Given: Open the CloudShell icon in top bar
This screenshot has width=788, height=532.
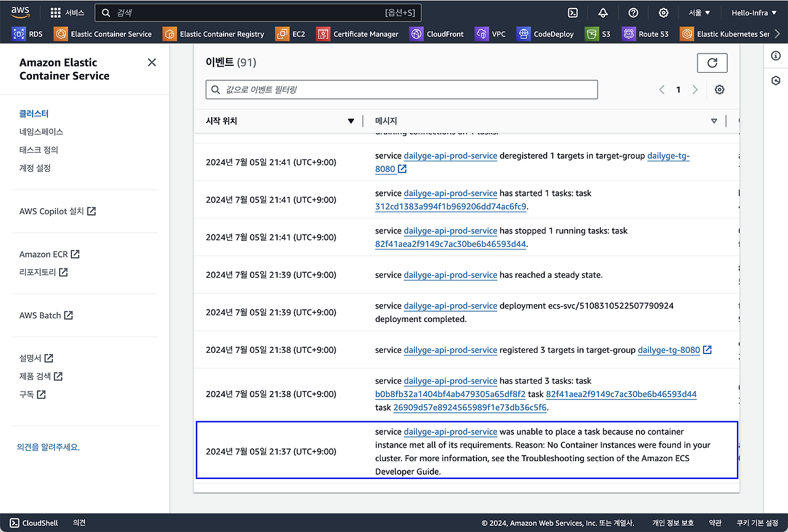Looking at the screenshot, I should 573,13.
